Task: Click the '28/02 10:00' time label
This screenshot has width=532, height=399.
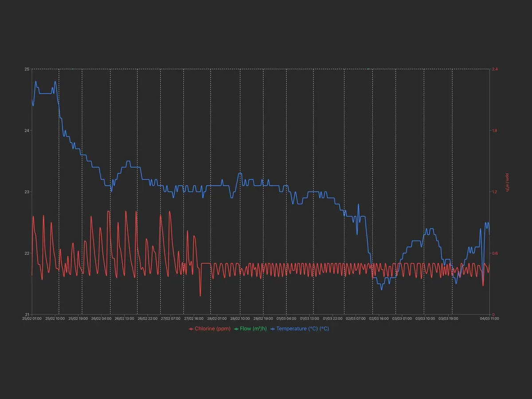Action: pyautogui.click(x=240, y=318)
